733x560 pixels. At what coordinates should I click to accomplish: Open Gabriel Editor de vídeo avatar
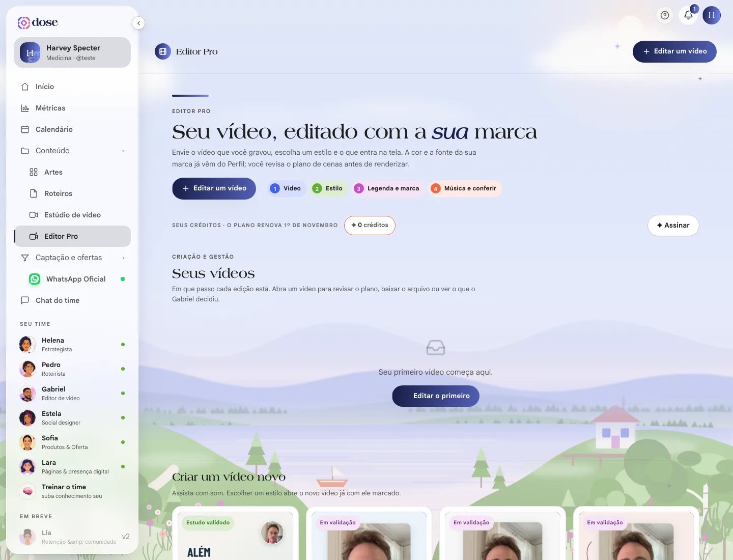point(27,394)
